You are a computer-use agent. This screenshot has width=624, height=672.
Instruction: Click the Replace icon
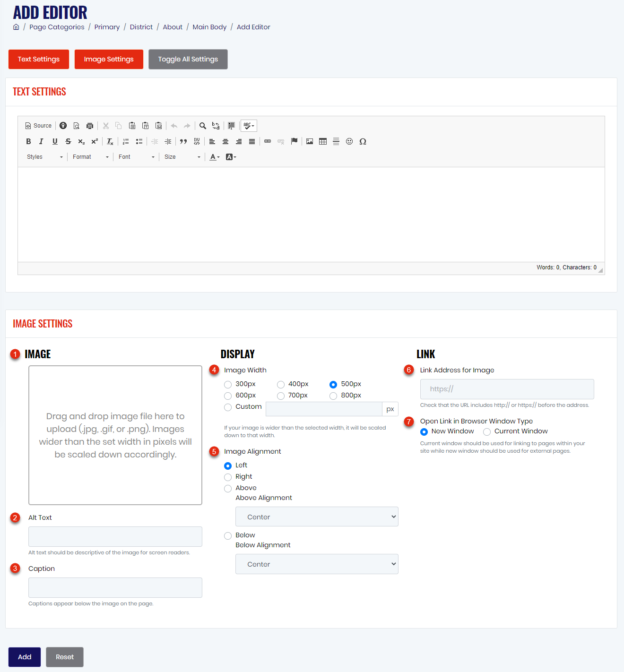coord(216,126)
